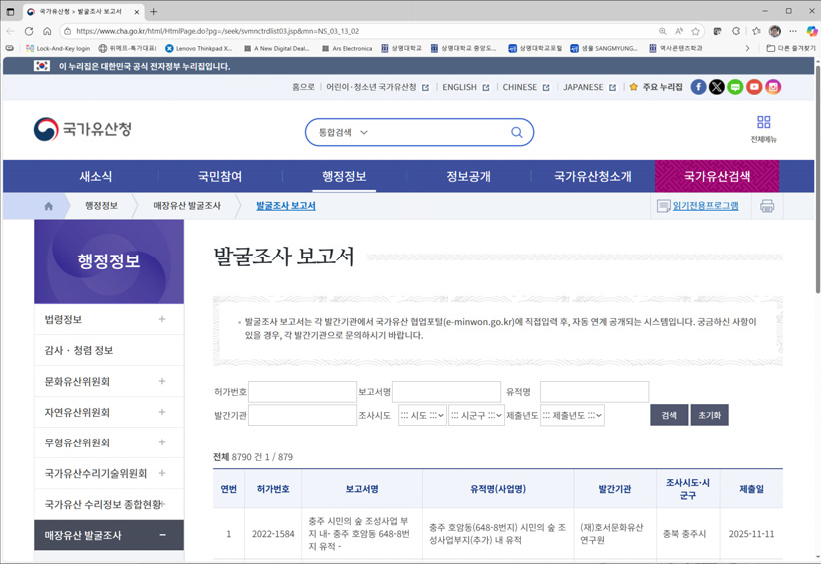The height and width of the screenshot is (564, 821).
Task: Open 통합검색 dropdown in search box
Action: pyautogui.click(x=343, y=132)
